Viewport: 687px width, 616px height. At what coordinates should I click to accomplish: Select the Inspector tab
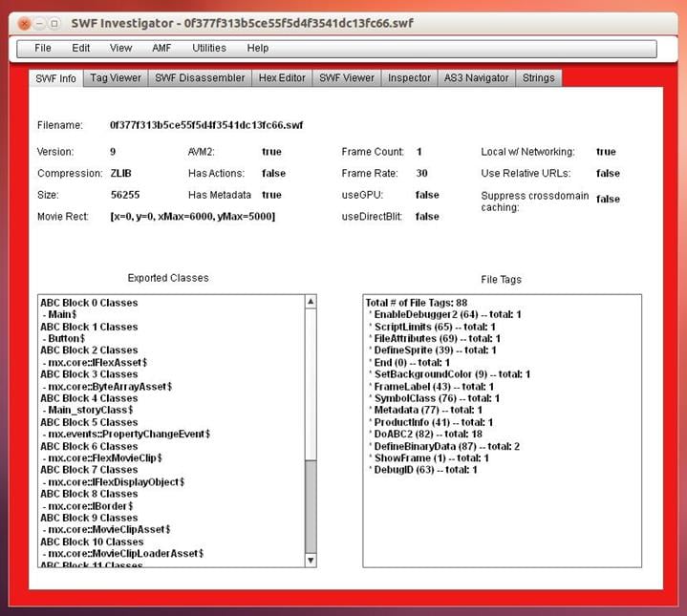click(409, 78)
